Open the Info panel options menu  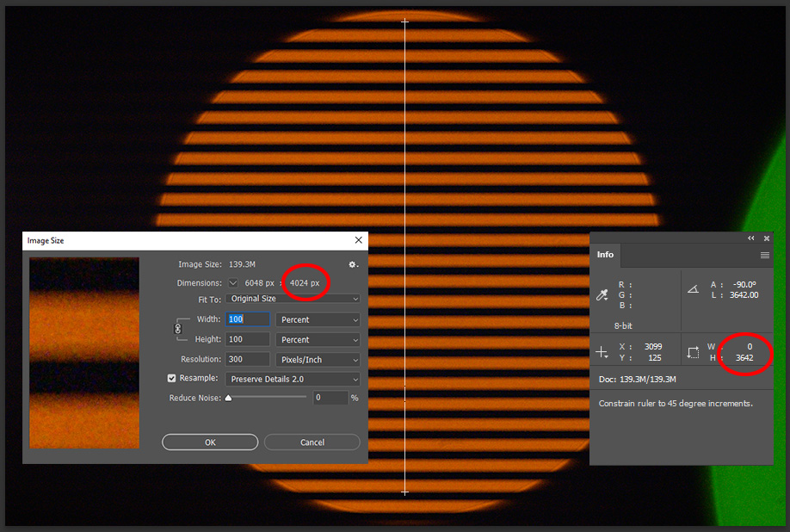[x=765, y=256]
